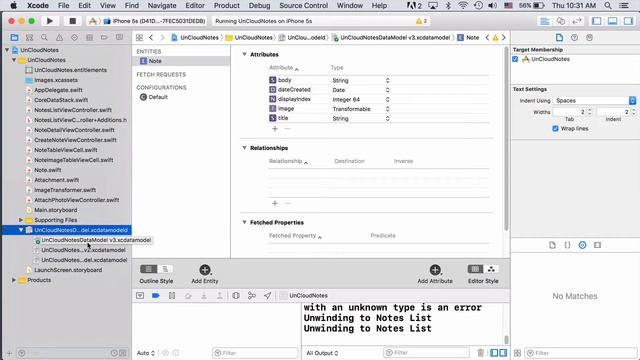Click the Simulate Location arrow icon
Viewport: 640px width, 360px height.
[267, 296]
